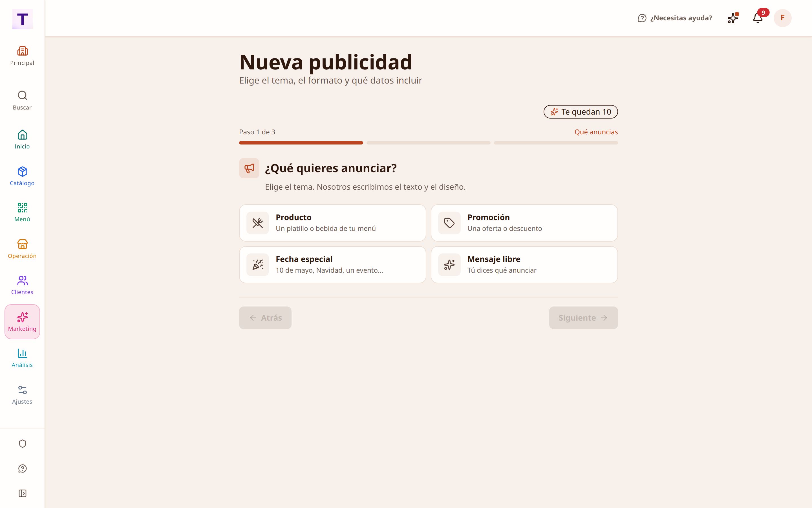Click the second progress step bar
The image size is (812, 508).
click(x=429, y=143)
